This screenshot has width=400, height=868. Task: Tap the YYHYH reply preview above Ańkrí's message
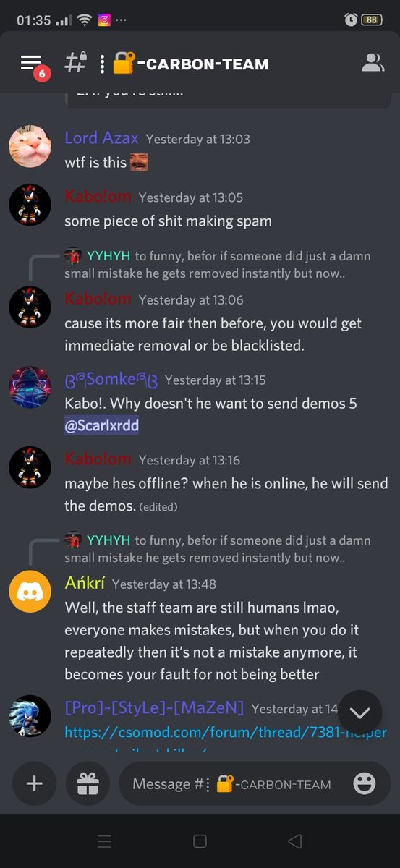(217, 549)
